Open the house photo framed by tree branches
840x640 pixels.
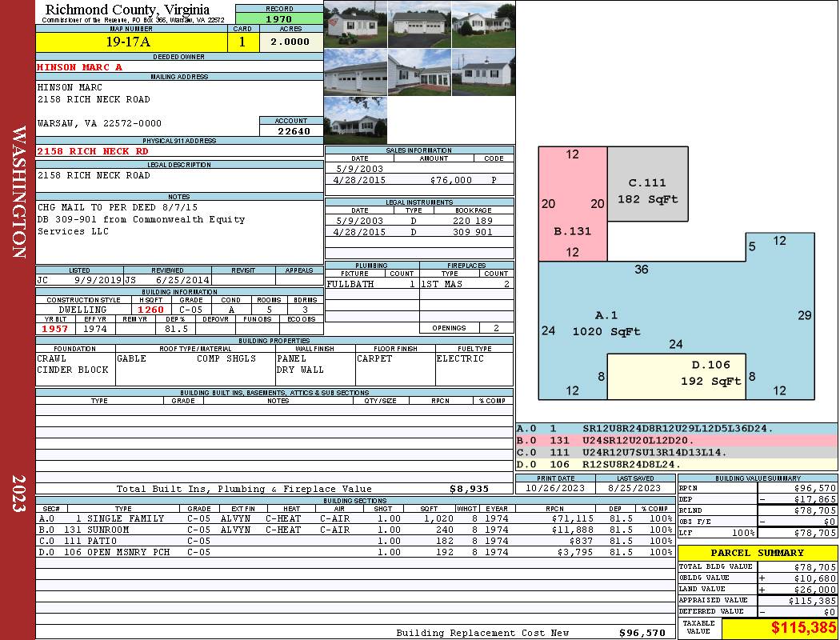pyautogui.click(x=355, y=120)
